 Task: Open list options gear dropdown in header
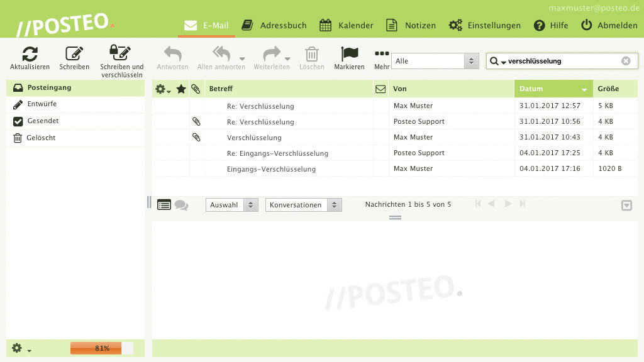163,89
